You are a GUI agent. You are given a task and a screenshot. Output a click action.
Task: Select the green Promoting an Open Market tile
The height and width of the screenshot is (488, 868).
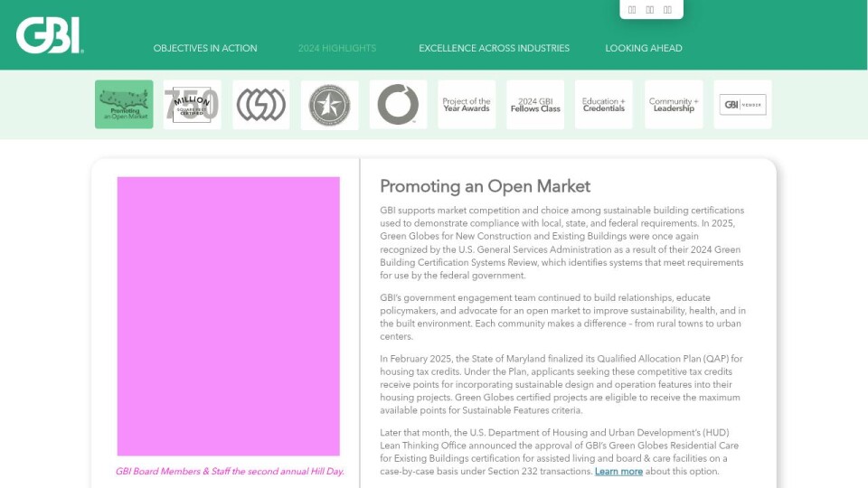tap(124, 105)
